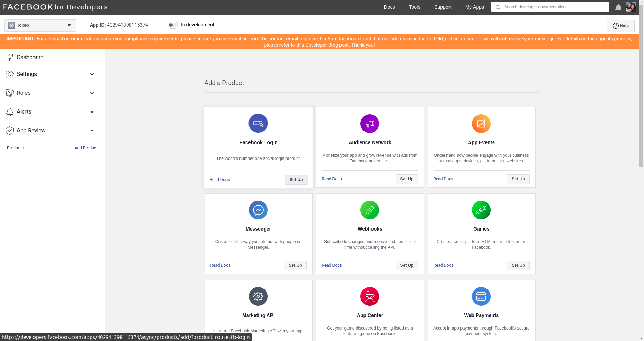Click the App Events chart icon
644x341 pixels.
coord(481,124)
